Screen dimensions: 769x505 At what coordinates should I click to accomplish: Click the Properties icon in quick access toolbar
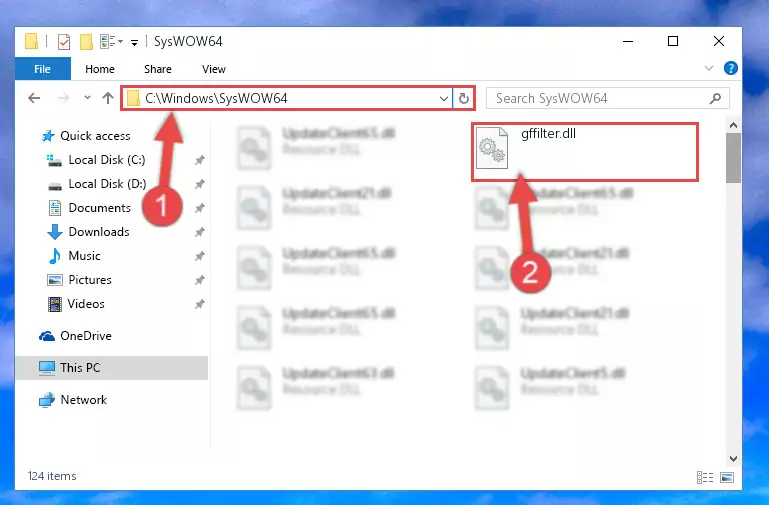pos(64,42)
